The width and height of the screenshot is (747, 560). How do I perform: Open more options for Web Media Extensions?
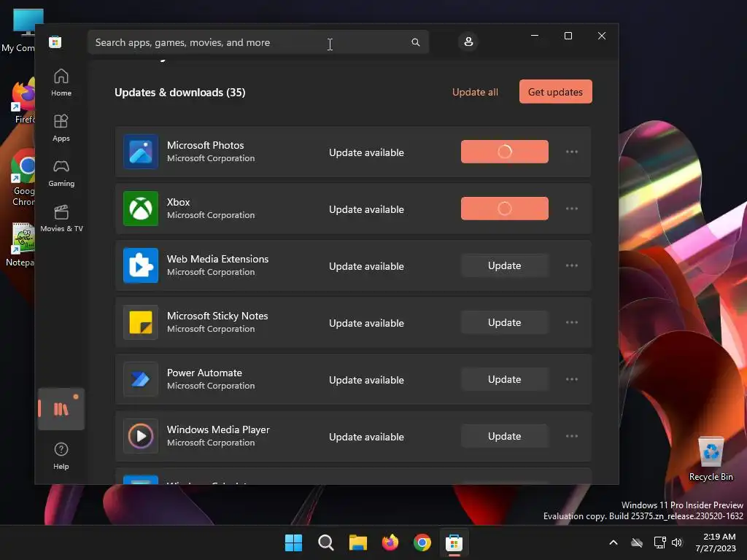tap(572, 265)
